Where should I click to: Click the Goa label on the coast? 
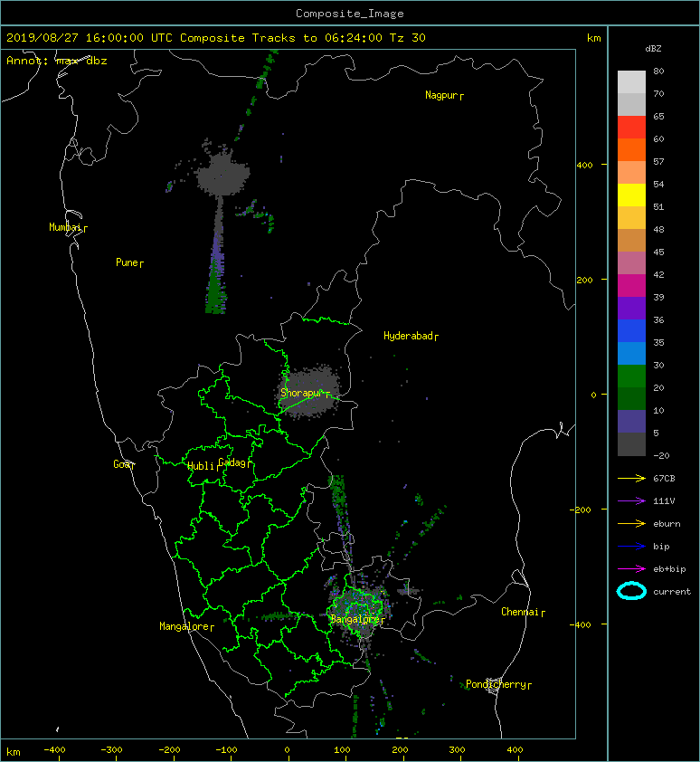pos(122,464)
